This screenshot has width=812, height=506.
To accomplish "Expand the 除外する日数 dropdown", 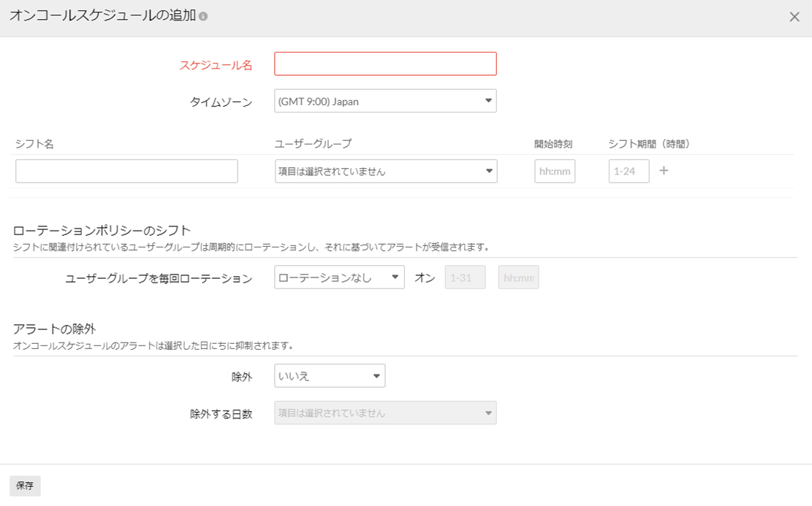I will pyautogui.click(x=385, y=413).
